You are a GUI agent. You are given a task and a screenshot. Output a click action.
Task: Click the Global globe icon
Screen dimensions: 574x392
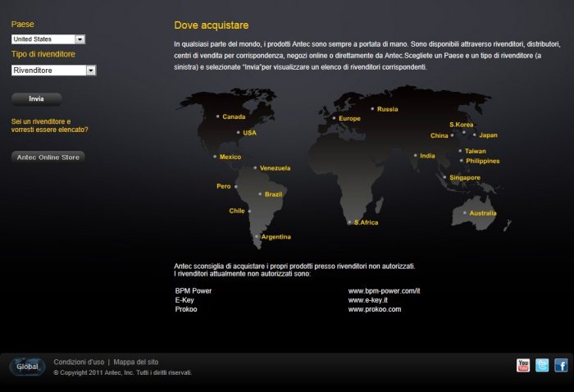click(27, 367)
